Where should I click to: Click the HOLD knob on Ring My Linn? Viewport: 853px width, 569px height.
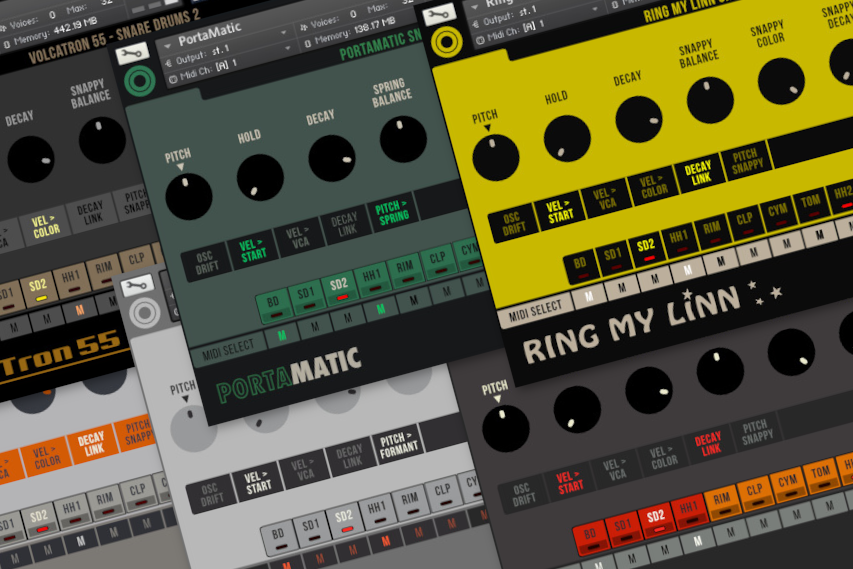click(567, 139)
